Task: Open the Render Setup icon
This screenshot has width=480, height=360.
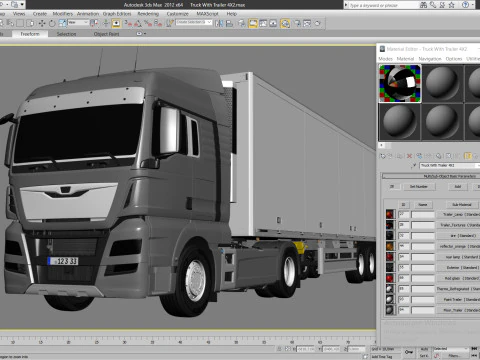Action: 297,23
